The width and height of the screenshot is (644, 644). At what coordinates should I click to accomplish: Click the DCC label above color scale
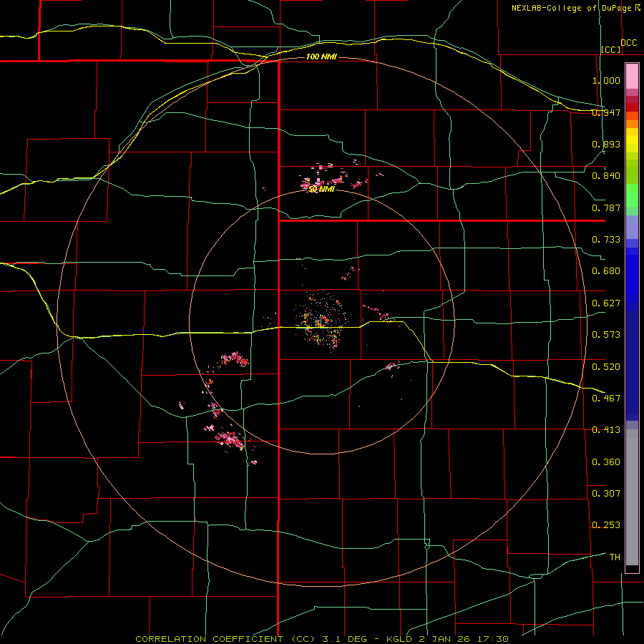pyautogui.click(x=629, y=43)
